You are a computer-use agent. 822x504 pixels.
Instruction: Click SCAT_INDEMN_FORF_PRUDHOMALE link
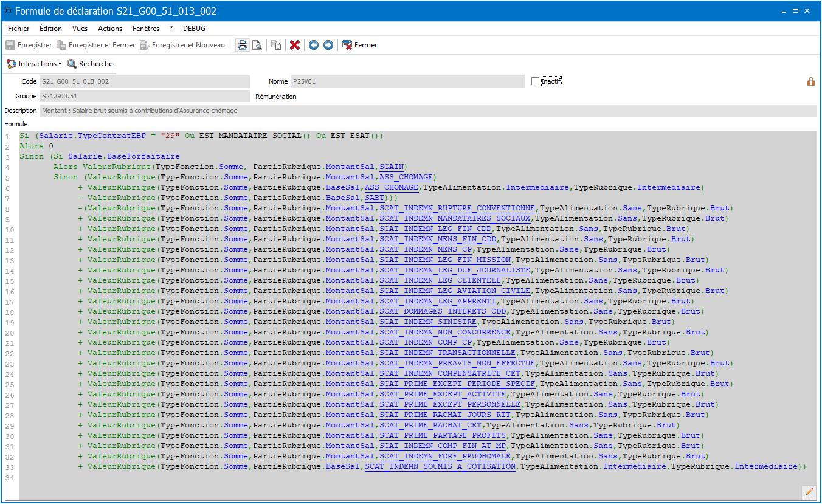(445, 456)
